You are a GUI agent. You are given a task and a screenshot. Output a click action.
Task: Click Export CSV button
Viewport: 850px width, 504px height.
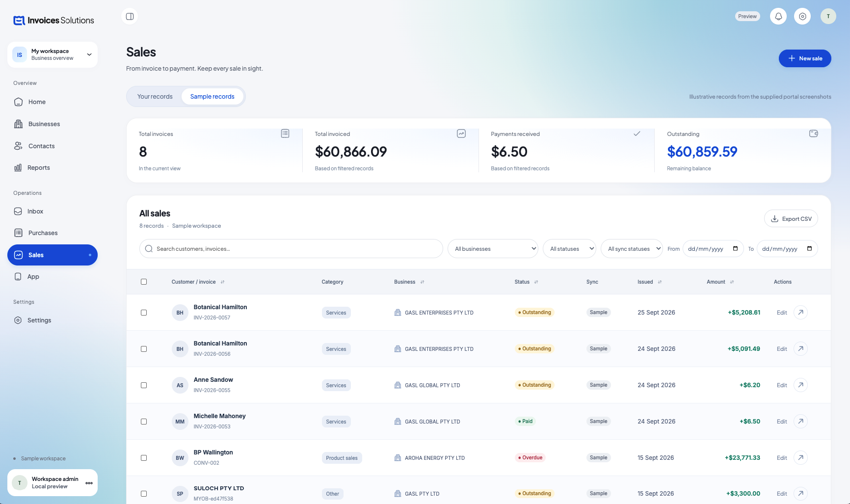tap(791, 219)
